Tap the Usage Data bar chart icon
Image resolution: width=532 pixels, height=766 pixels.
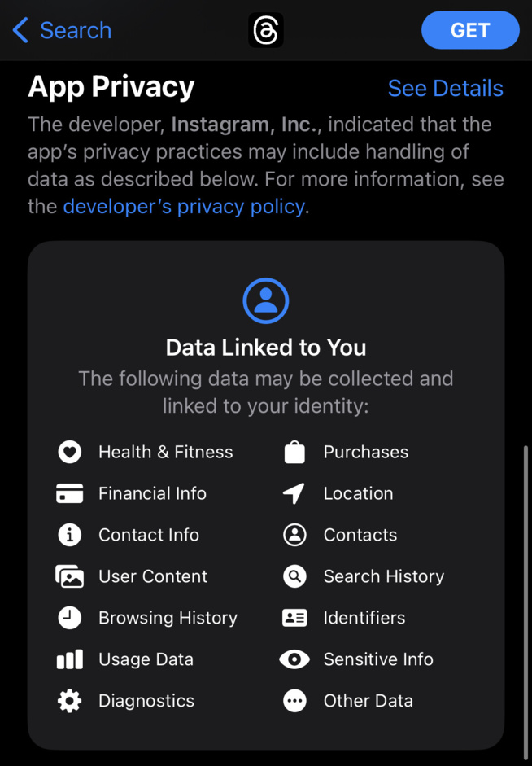(x=70, y=659)
